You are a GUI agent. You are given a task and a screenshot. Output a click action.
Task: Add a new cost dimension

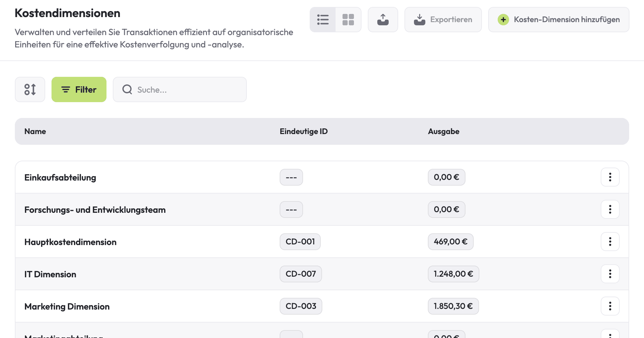[x=558, y=20]
